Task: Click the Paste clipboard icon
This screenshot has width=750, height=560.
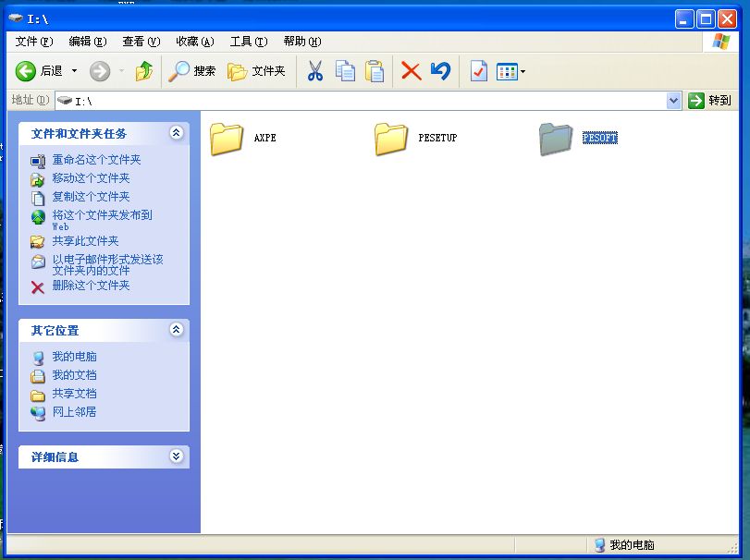Action: click(x=375, y=71)
